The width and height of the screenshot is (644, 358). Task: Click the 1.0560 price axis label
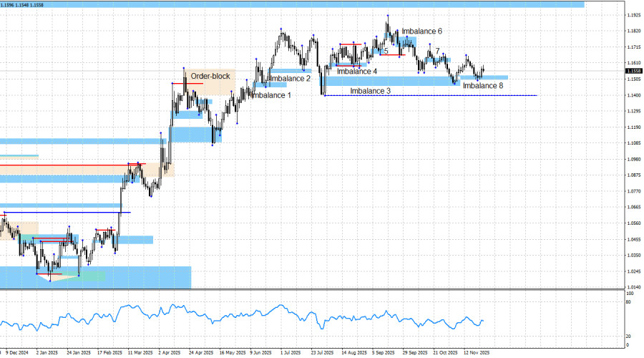pyautogui.click(x=634, y=223)
